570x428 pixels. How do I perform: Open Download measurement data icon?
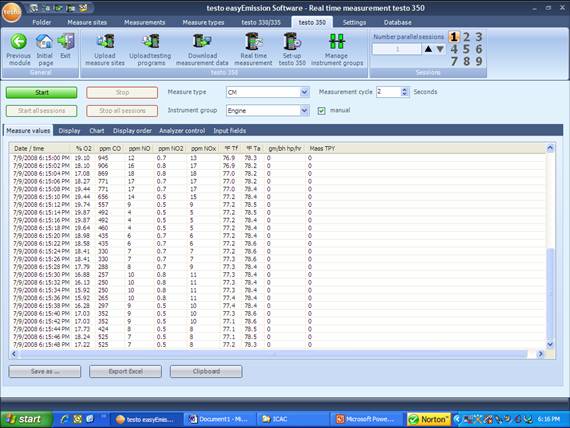click(x=202, y=41)
